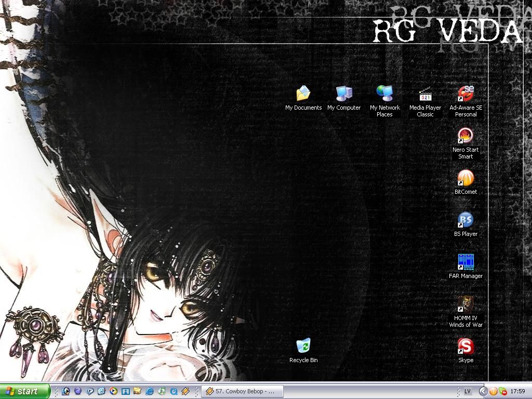Screen dimensions: 532x399
Task: Launch Internet Explorer from Quick Launch
Action: pyautogui.click(x=149, y=391)
